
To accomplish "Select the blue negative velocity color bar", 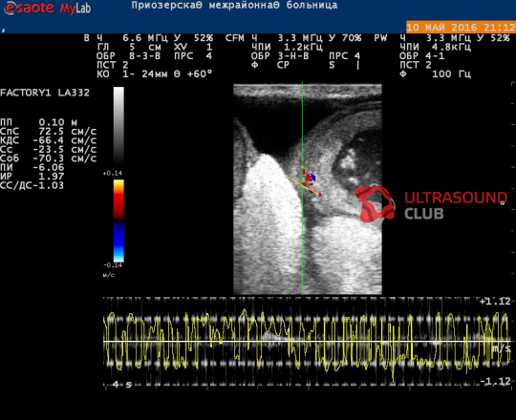I will [x=118, y=242].
